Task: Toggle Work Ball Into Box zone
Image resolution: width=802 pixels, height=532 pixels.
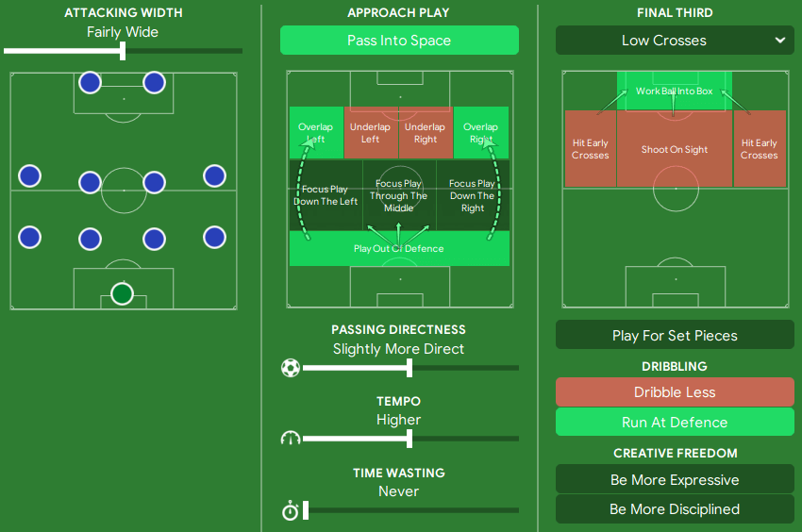Action: tap(674, 91)
